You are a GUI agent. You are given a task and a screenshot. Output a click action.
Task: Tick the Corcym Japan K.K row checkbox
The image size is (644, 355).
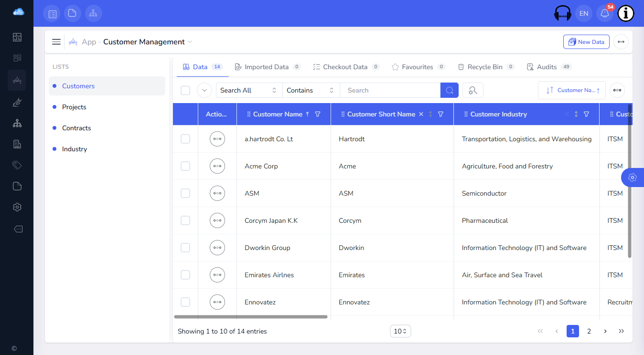point(185,220)
